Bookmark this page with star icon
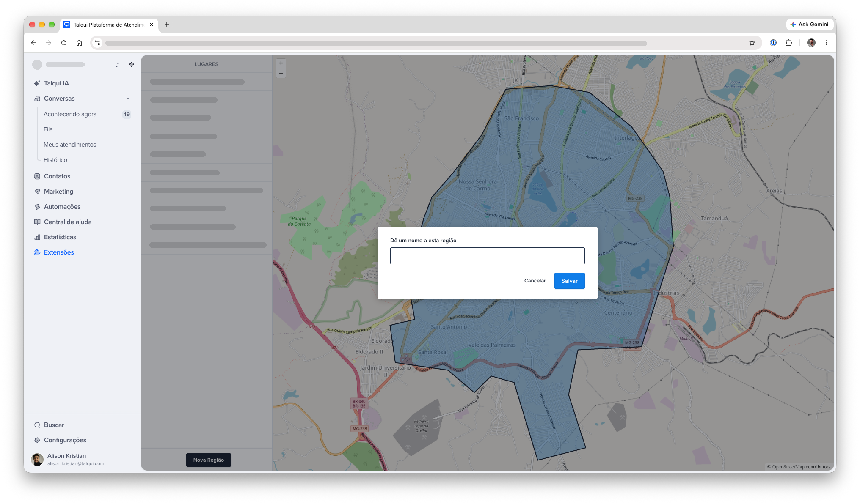860x504 pixels. tap(752, 43)
